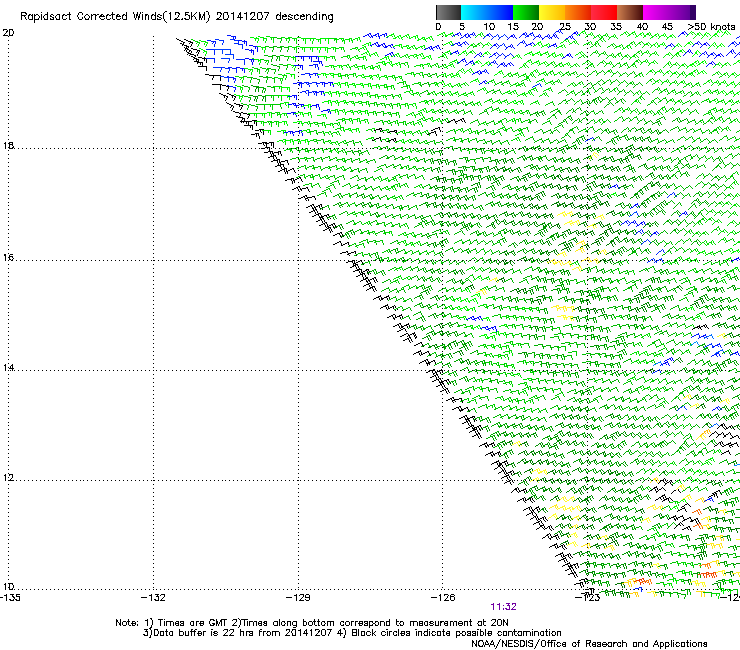Click latitude label '16' on left axis
This screenshot has width=740, height=650.
coord(8,258)
